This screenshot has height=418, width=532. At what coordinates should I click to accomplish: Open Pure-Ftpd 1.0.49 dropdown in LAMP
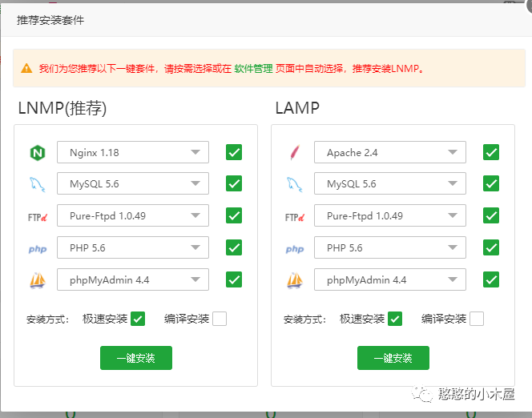390,215
